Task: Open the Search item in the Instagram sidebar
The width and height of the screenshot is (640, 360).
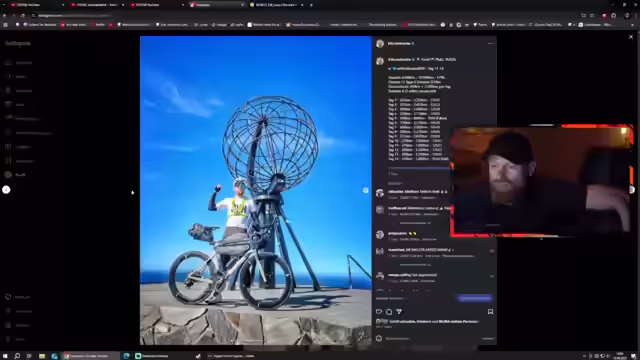Action: point(16,76)
